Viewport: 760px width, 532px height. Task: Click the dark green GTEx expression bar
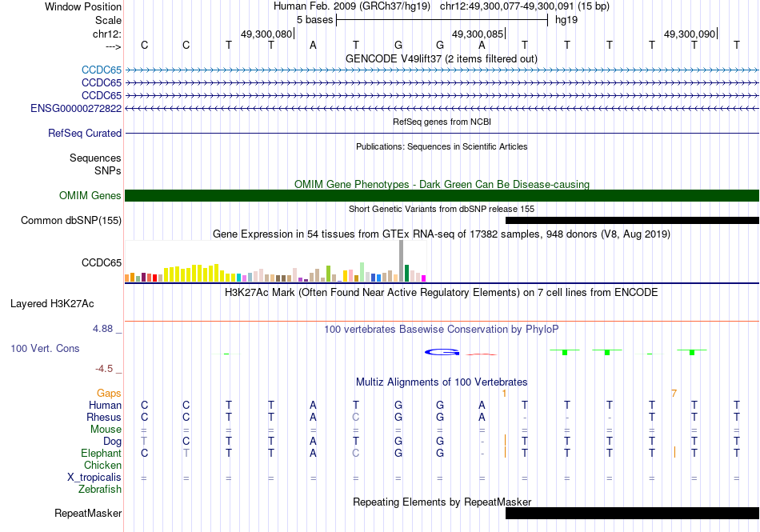(406, 274)
